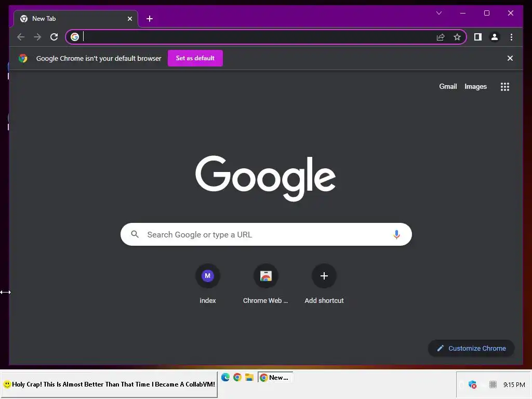
Task: Open the Chrome three-dot menu
Action: [511, 37]
